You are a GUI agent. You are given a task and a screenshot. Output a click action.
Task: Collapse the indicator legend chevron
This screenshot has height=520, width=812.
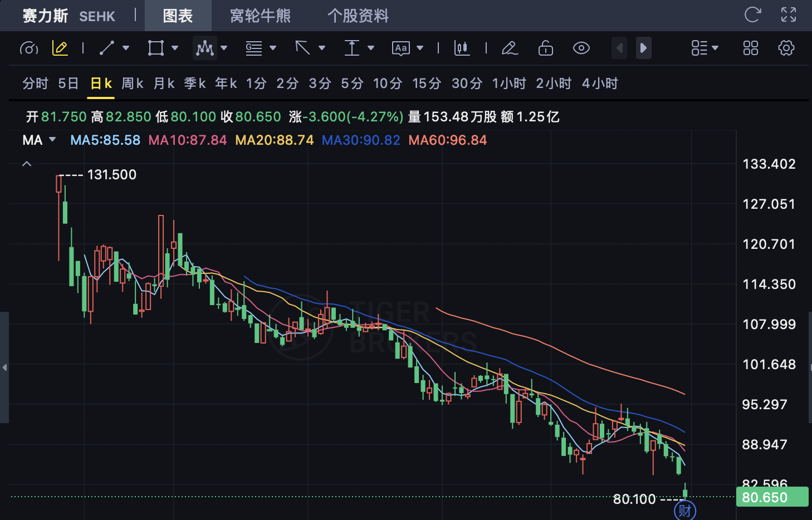27,164
